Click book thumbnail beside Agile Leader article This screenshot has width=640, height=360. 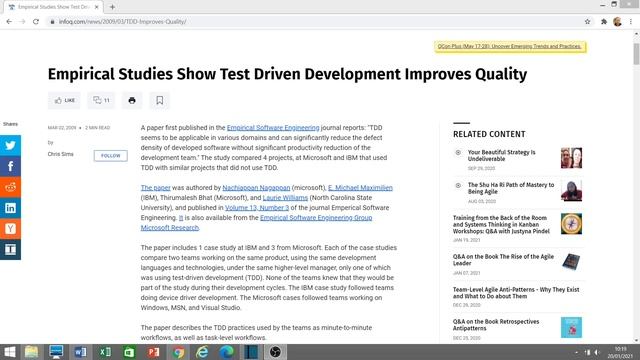click(571, 262)
